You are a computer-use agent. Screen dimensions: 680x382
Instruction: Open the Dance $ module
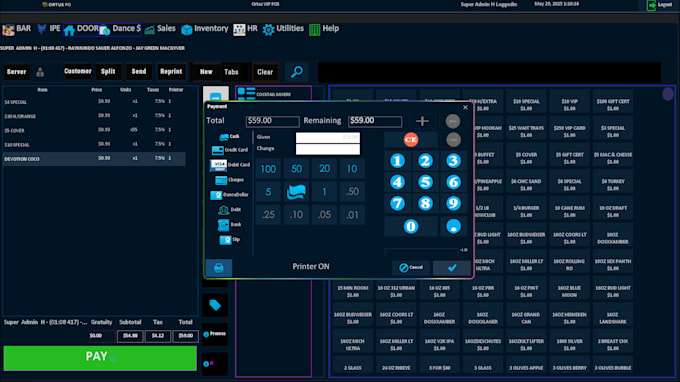pyautogui.click(x=120, y=29)
